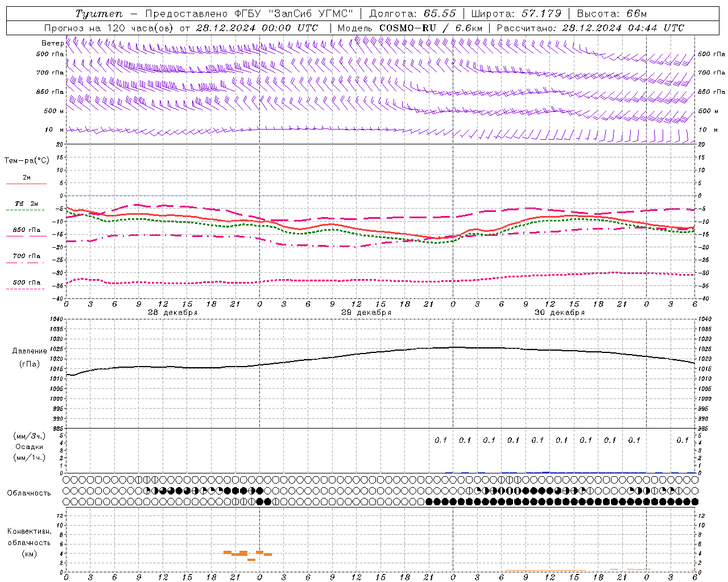The image size is (728, 582).
Task: Click the Td 2м dew point legend entry
Action: coord(26,203)
